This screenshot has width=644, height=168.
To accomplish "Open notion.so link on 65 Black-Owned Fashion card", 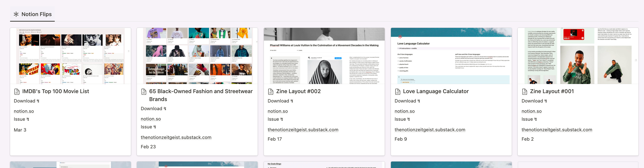I will (x=151, y=119).
